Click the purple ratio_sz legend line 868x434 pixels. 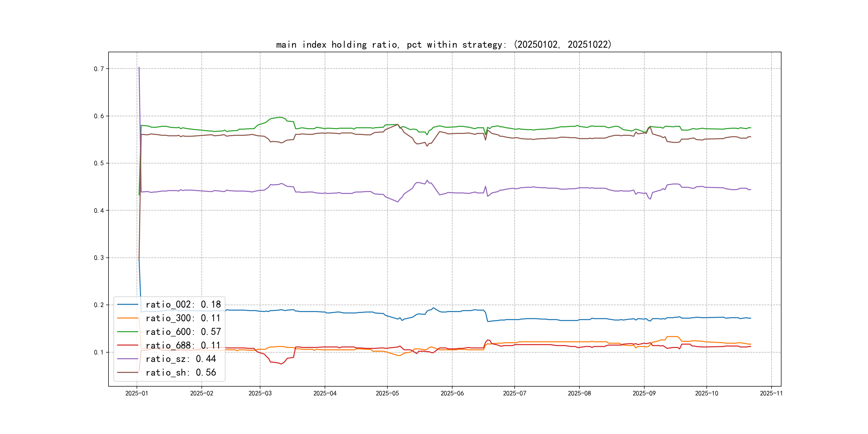127,359
